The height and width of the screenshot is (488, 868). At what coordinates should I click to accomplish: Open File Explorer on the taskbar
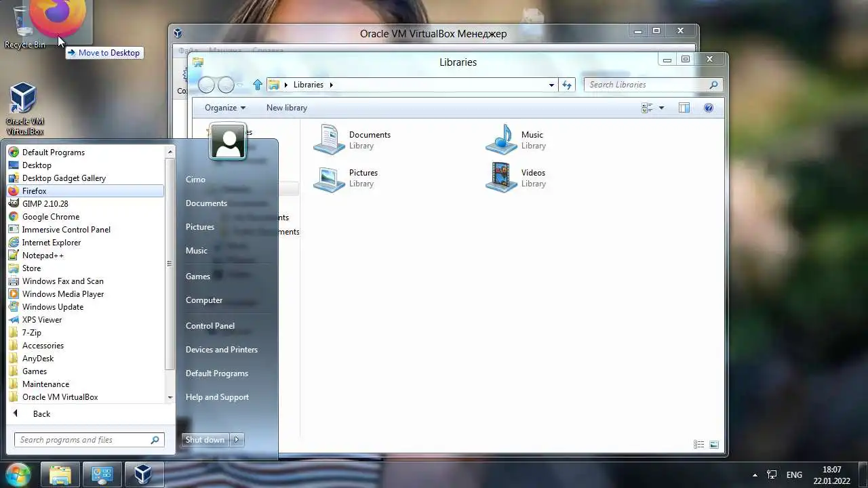pos(60,474)
